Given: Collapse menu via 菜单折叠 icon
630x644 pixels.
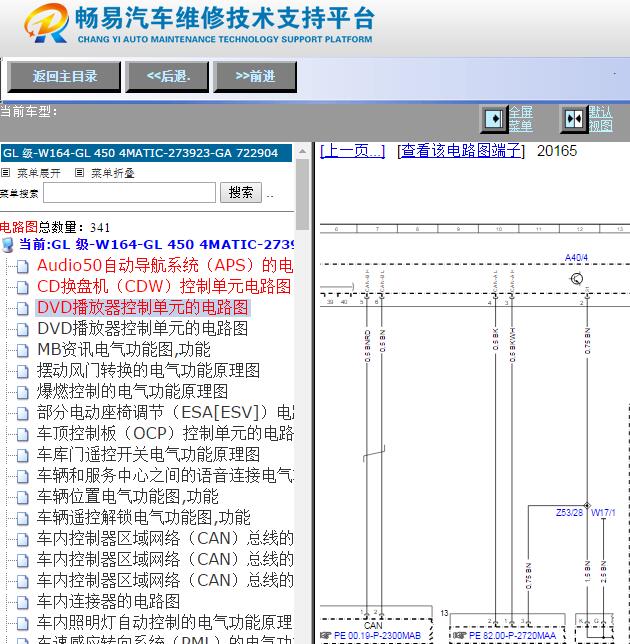Looking at the screenshot, I should (x=79, y=172).
